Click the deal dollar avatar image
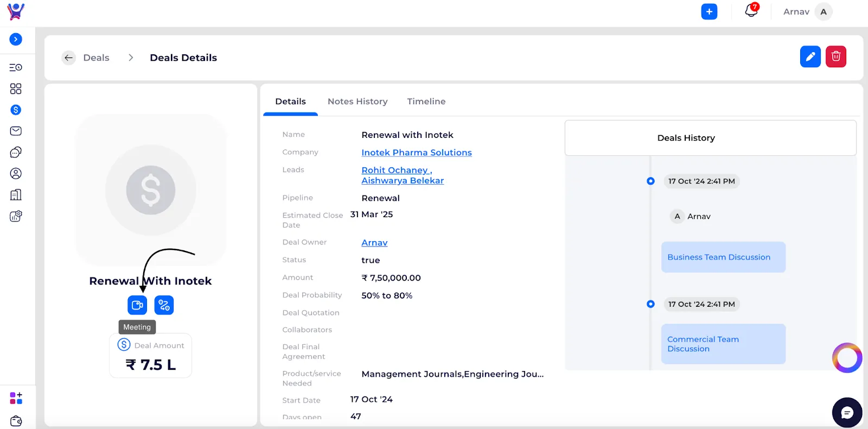 coord(151,190)
